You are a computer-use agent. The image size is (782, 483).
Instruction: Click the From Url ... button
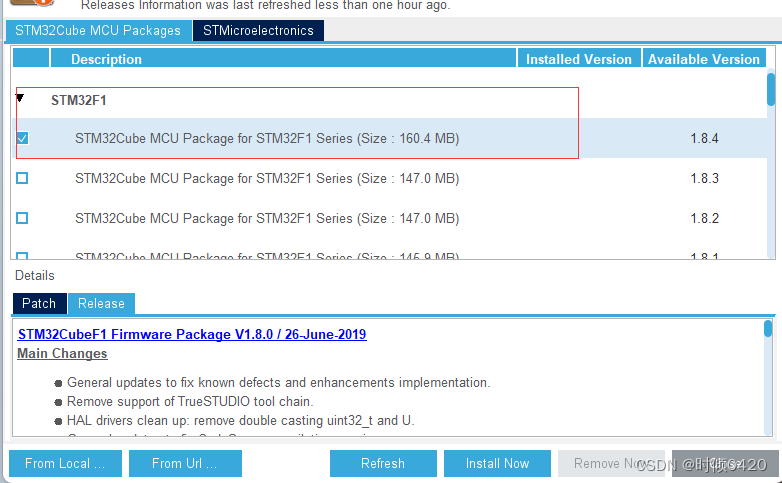(185, 464)
